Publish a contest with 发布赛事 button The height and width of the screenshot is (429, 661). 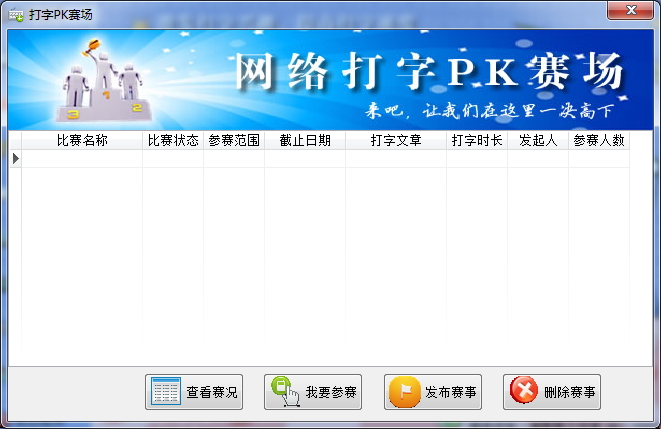[433, 392]
